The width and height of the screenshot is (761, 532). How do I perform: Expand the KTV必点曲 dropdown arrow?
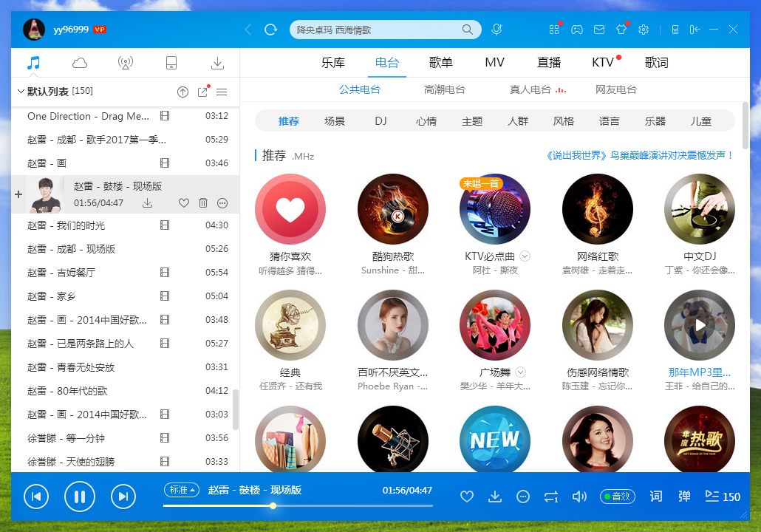tap(525, 255)
